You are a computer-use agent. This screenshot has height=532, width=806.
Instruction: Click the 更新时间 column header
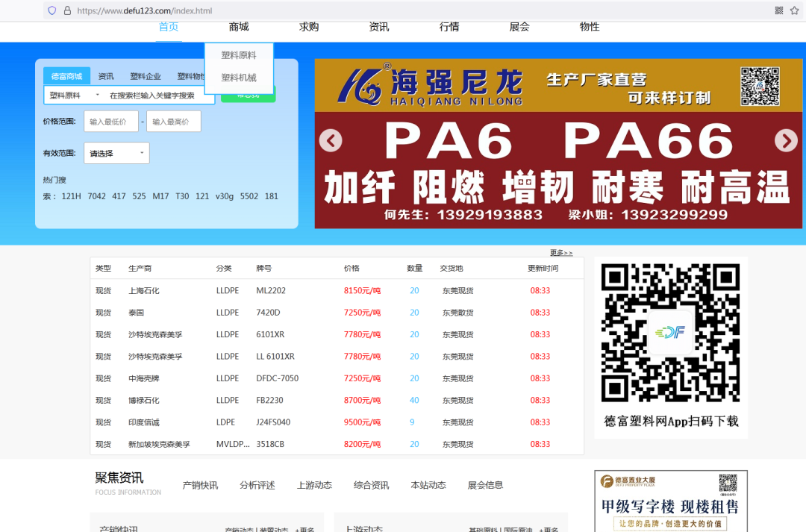543,269
